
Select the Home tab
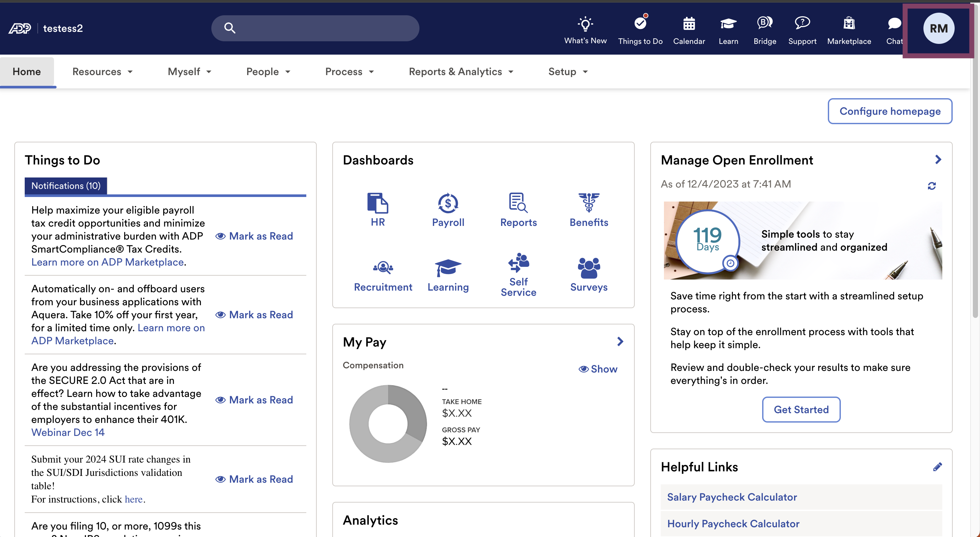click(x=27, y=72)
